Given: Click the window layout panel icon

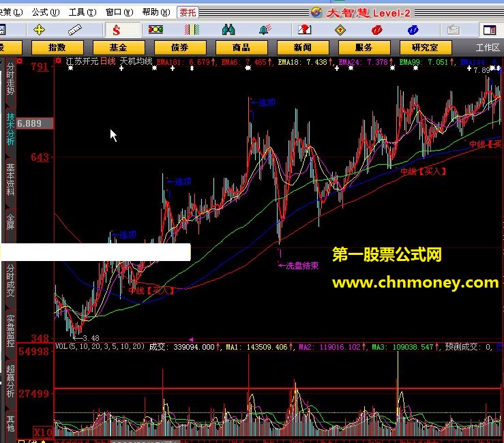Looking at the screenshot, I should pos(490,30).
